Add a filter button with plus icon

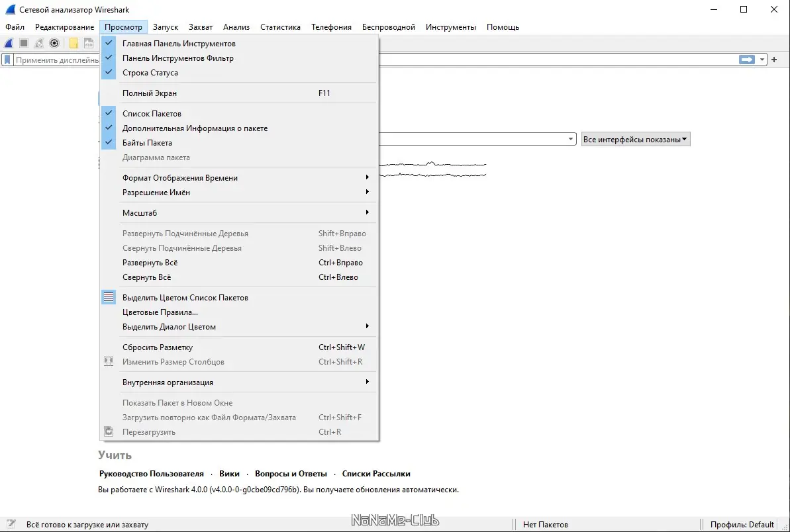(x=774, y=60)
